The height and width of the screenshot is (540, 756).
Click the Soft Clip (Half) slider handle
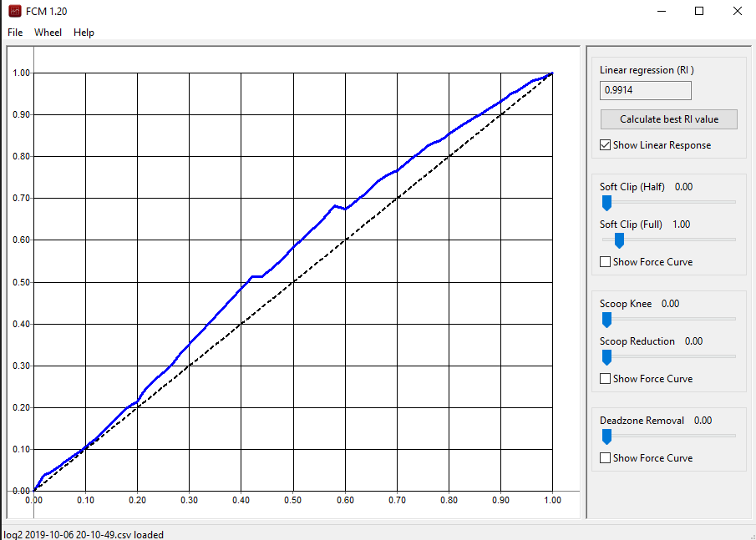(x=606, y=203)
